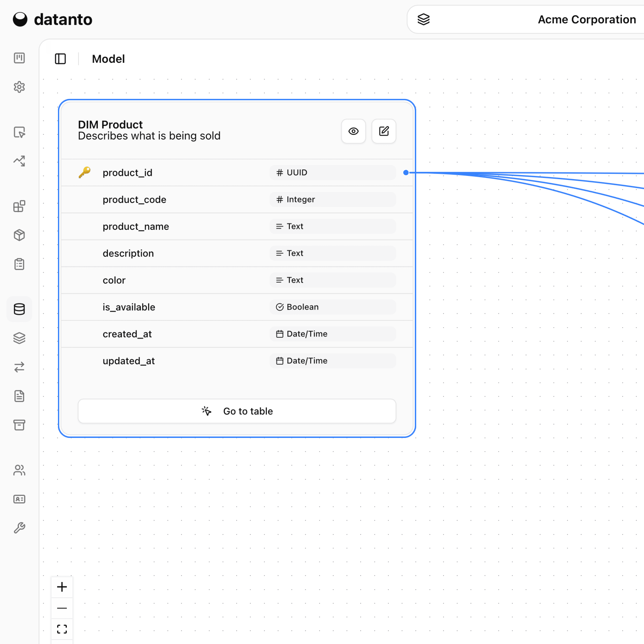Screen dimensions: 644x644
Task: Open the Settings panel from sidebar
Action: 19,87
